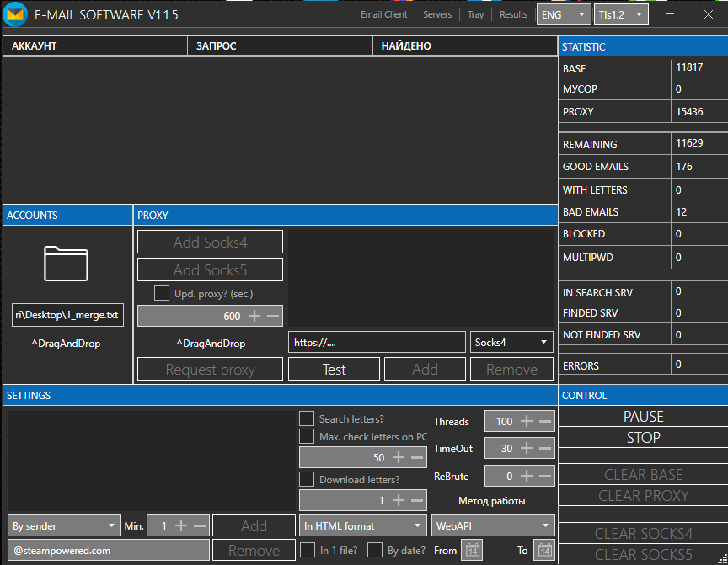Open the Results menu
The width and height of the screenshot is (728, 565).
pyautogui.click(x=513, y=14)
